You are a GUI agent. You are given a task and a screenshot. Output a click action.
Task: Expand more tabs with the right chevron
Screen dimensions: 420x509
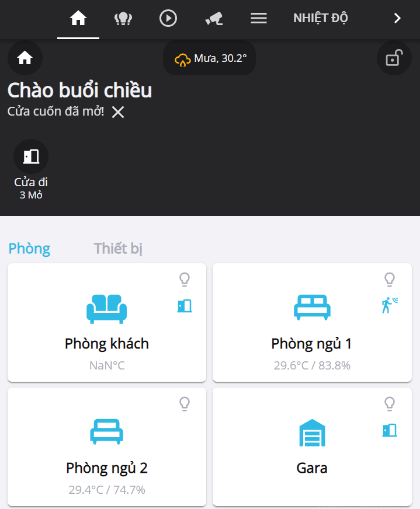pyautogui.click(x=397, y=19)
